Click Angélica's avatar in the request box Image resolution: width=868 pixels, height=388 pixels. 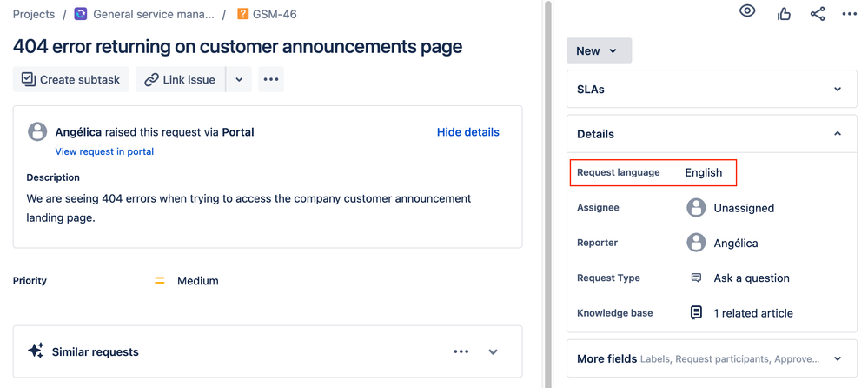[x=37, y=132]
